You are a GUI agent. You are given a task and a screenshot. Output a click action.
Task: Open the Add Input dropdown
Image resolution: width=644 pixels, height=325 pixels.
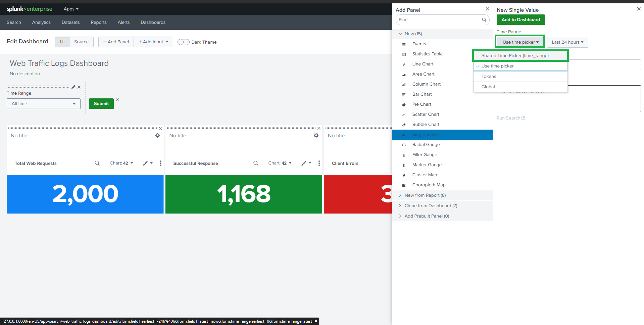tap(153, 42)
